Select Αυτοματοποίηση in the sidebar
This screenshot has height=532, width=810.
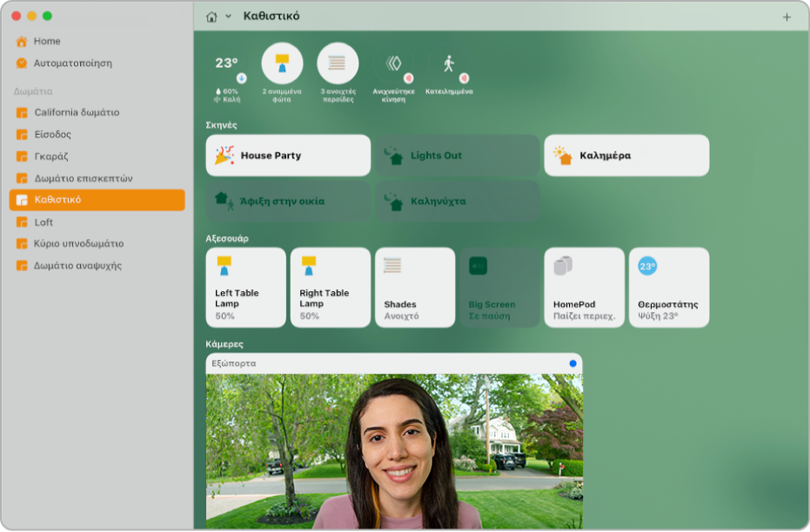coord(72,63)
